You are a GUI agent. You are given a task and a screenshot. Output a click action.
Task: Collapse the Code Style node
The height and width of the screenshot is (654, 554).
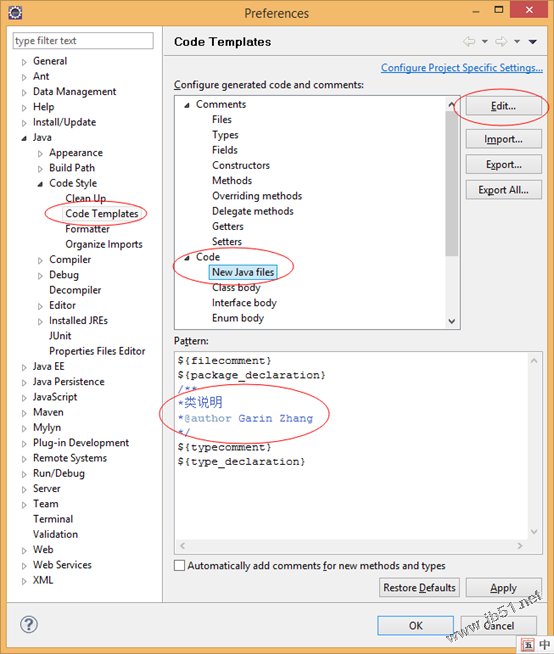pos(40,184)
